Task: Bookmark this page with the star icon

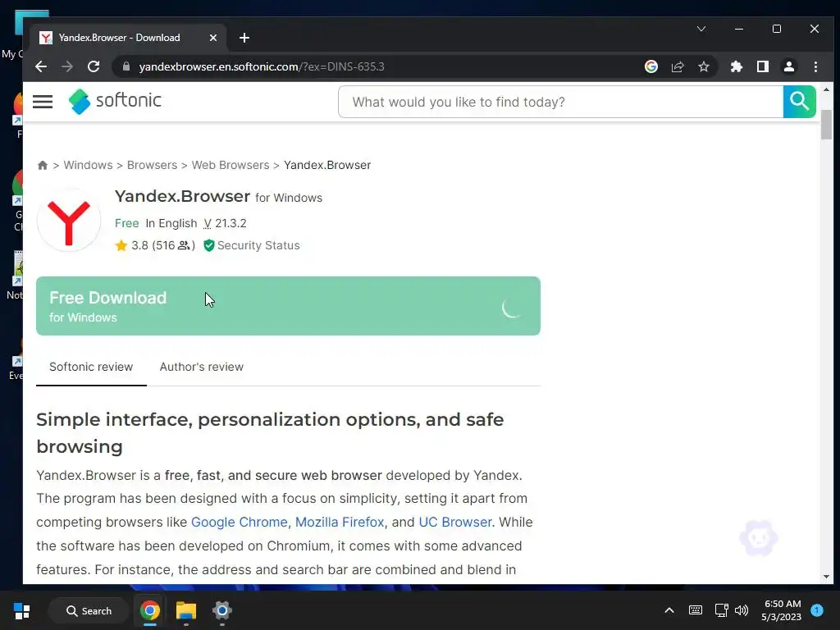Action: point(703,66)
